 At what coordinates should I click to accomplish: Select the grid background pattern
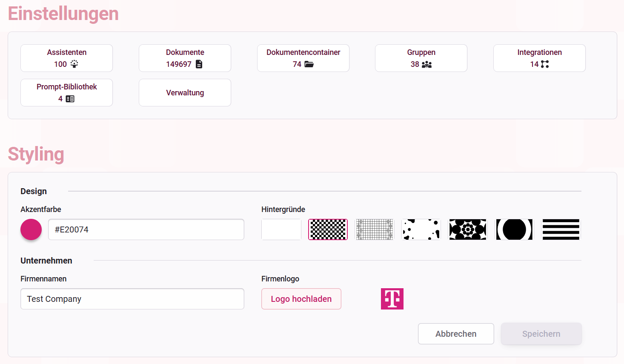tap(375, 229)
